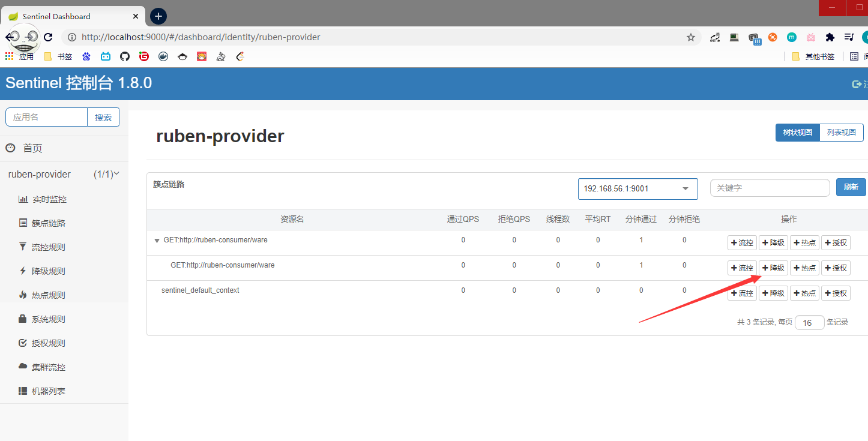Click 刷新 refresh button
Viewport: 868px width, 441px height.
tap(851, 187)
